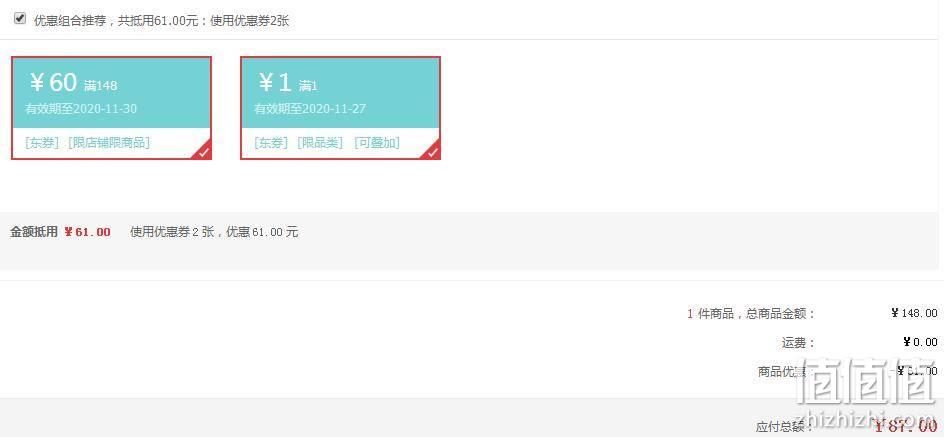Click the 金额抵用 ¥61.00 amount

pyautogui.click(x=87, y=232)
